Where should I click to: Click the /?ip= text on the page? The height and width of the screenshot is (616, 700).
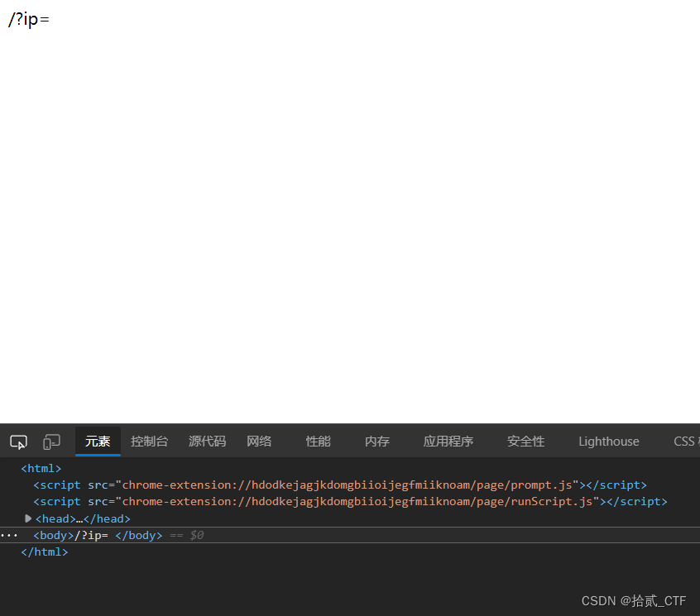(29, 19)
